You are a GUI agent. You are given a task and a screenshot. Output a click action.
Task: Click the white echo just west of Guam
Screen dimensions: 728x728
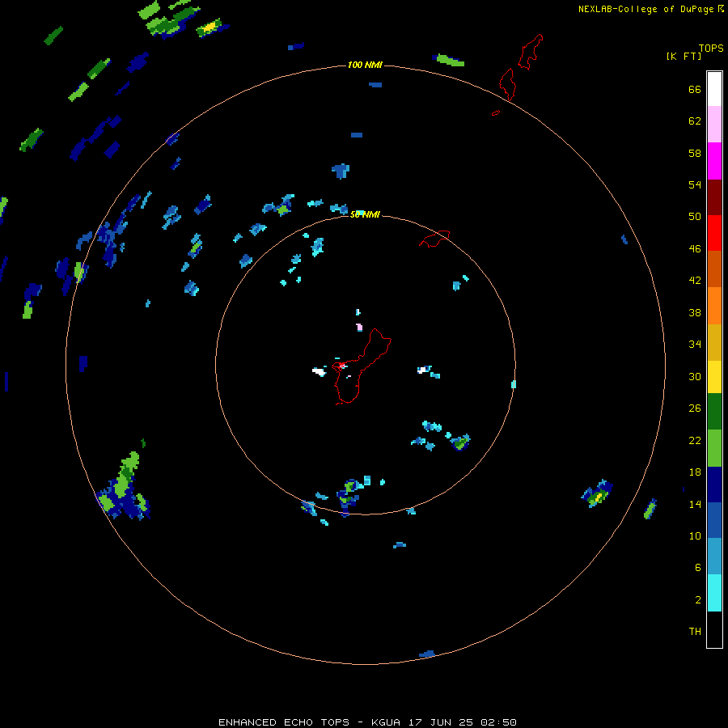tap(319, 371)
